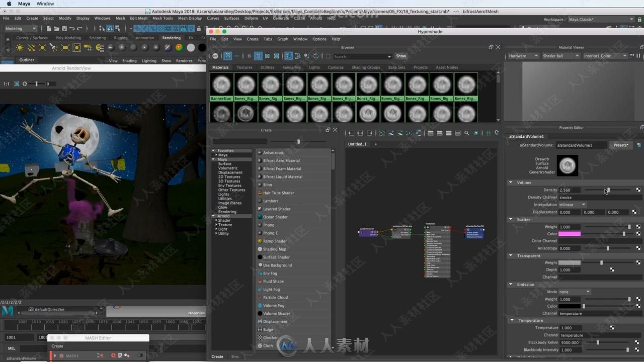644x362 pixels.
Task: Toggle large swatch view in Hypershade browser
Action: click(x=267, y=56)
